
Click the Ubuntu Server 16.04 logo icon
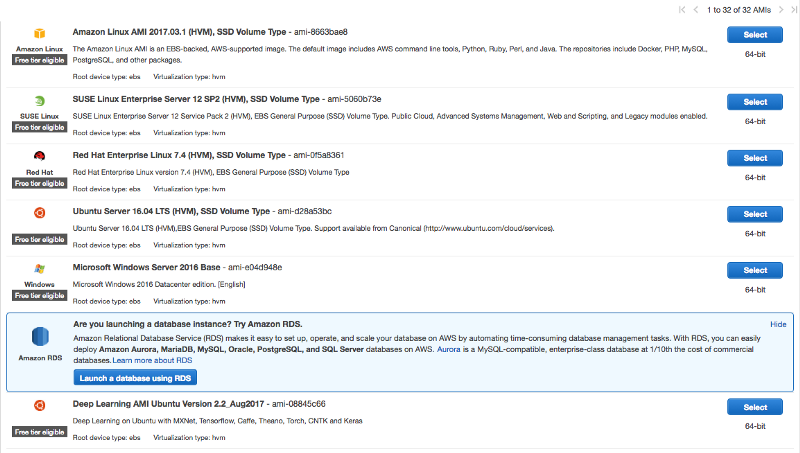[39, 212]
